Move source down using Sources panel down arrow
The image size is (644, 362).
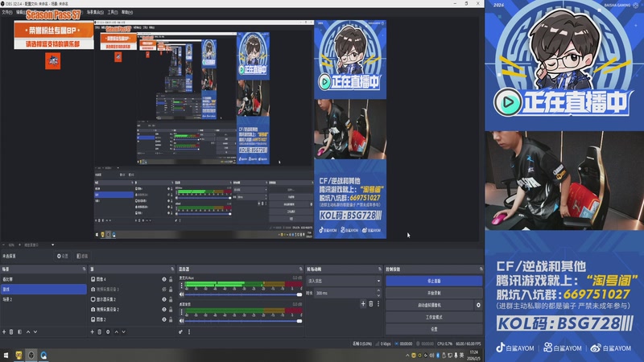pyautogui.click(x=124, y=331)
